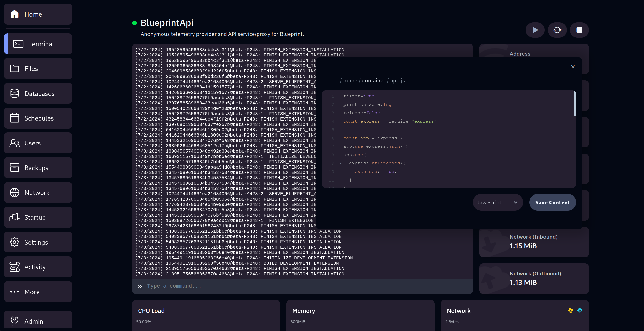Close the app.js editor dialog
644x331 pixels.
[573, 67]
